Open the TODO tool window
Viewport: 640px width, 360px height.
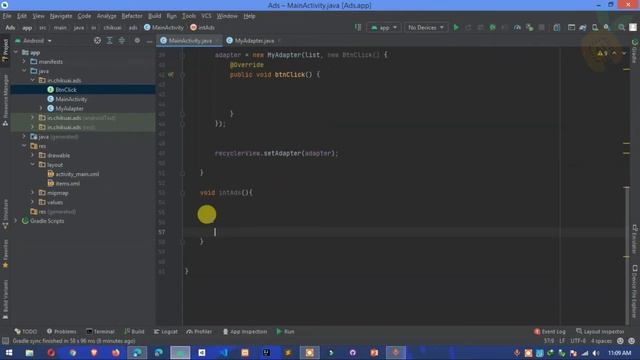[25, 331]
